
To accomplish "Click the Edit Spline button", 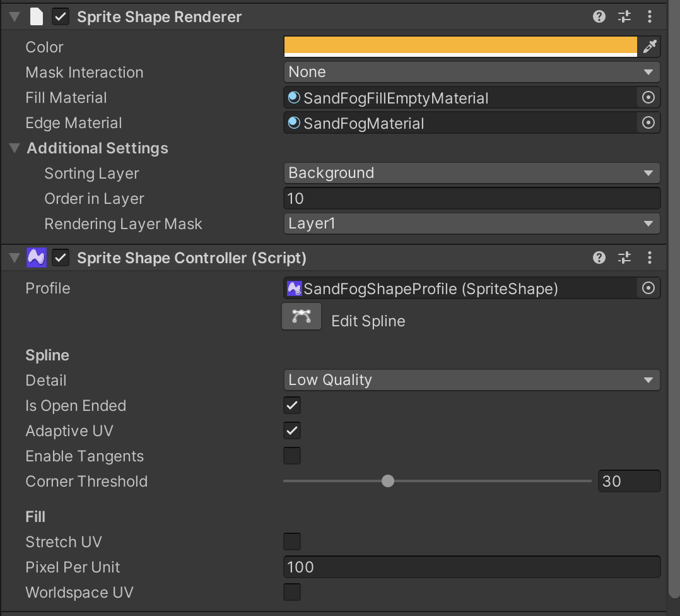I will 302,317.
